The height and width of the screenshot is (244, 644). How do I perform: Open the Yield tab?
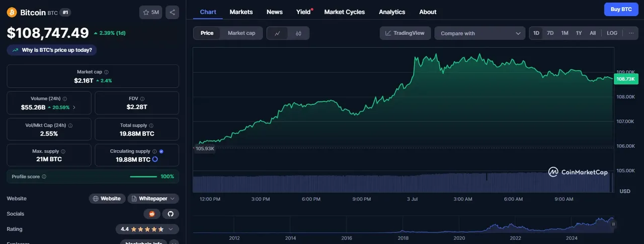click(x=304, y=12)
